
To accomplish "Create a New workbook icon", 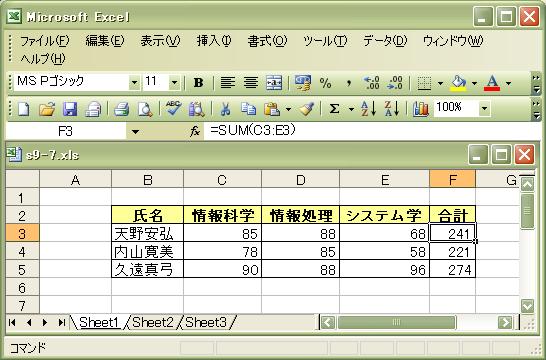I will tap(24, 109).
